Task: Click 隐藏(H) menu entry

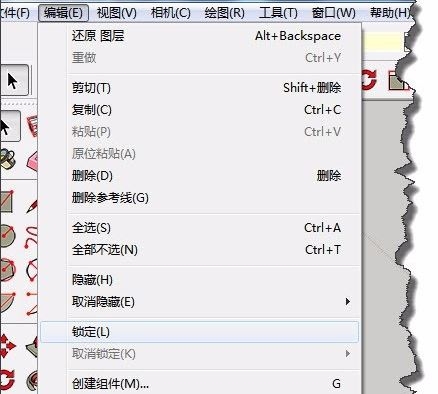Action: tap(200, 280)
